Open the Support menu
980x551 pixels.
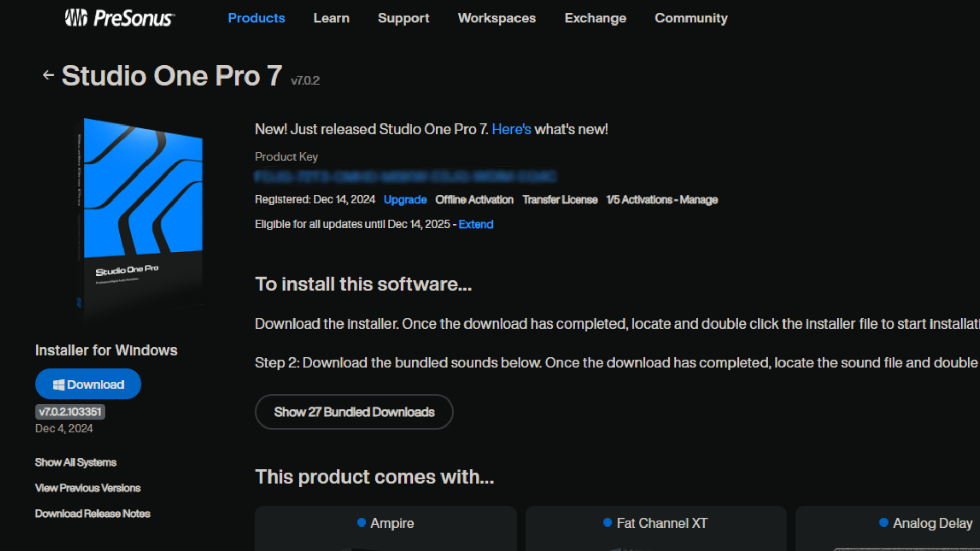[x=403, y=18]
